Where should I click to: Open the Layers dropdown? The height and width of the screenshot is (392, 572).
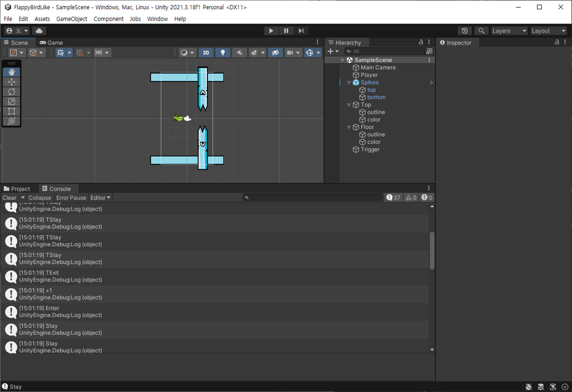tap(509, 30)
